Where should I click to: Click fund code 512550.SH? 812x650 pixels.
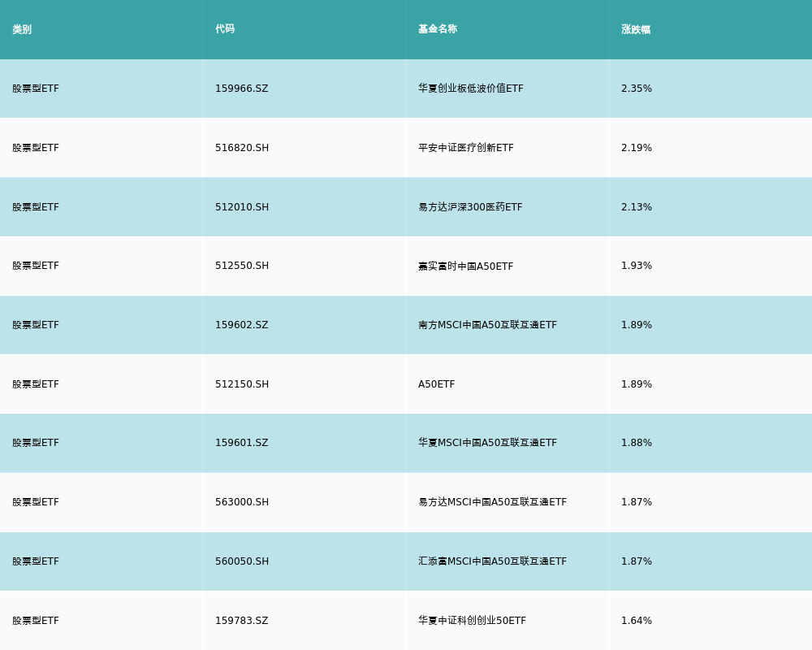(242, 266)
